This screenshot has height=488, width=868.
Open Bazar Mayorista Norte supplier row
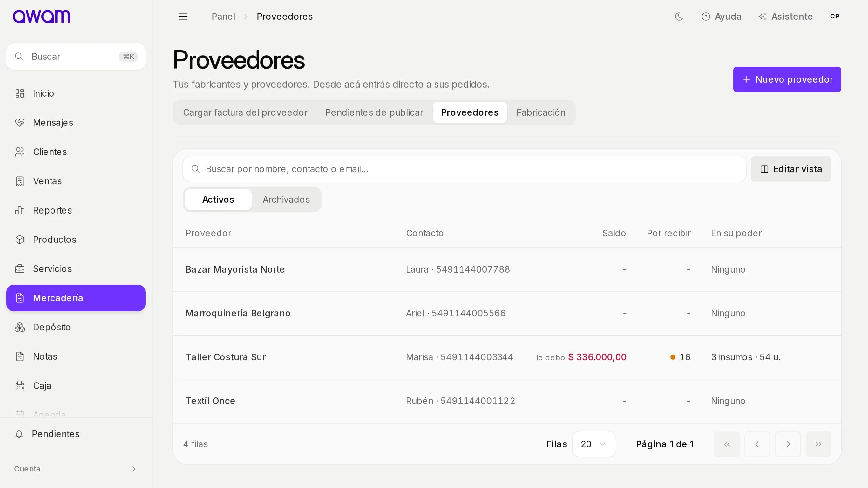507,269
